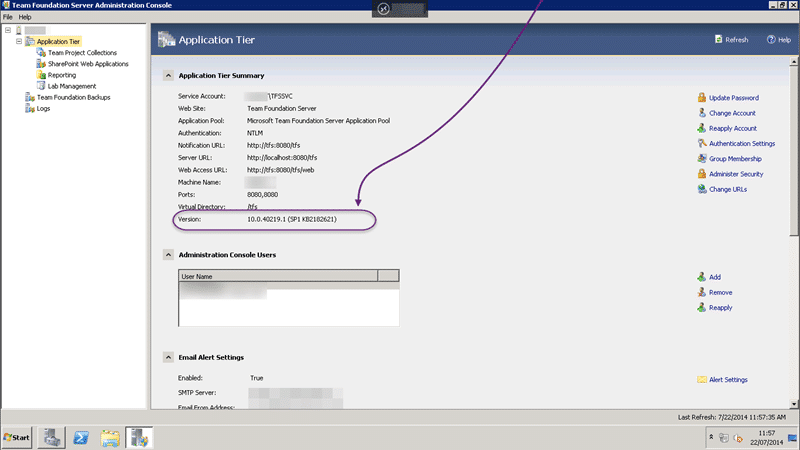
Task: Collapse the Email Alert Settings section
Action: click(168, 357)
